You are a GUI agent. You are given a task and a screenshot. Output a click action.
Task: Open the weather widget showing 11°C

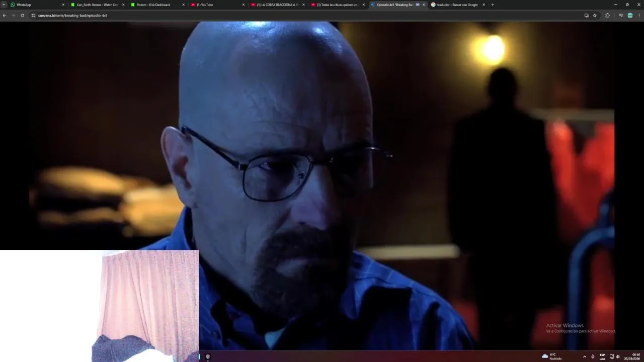552,356
